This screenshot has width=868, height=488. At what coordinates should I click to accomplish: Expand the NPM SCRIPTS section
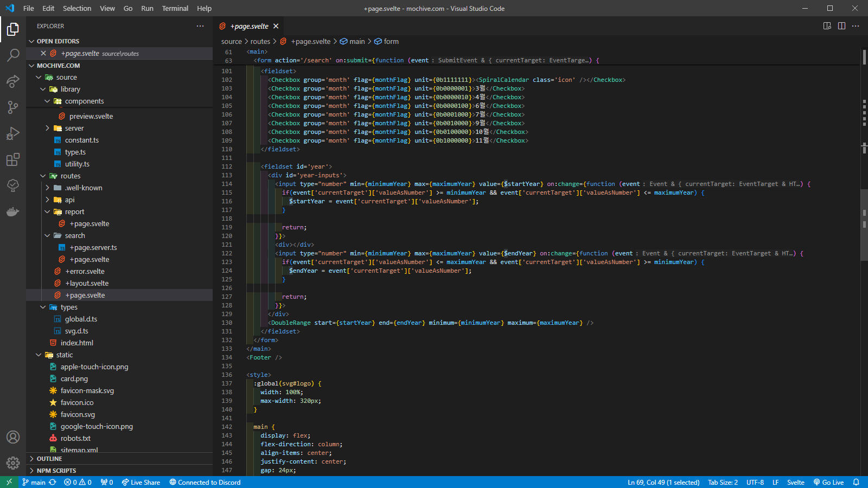click(x=56, y=471)
